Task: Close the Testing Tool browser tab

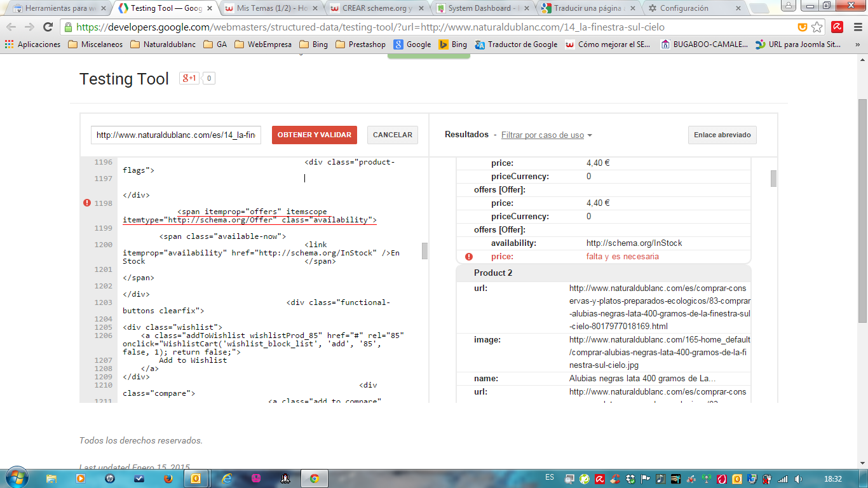Action: 209,8
